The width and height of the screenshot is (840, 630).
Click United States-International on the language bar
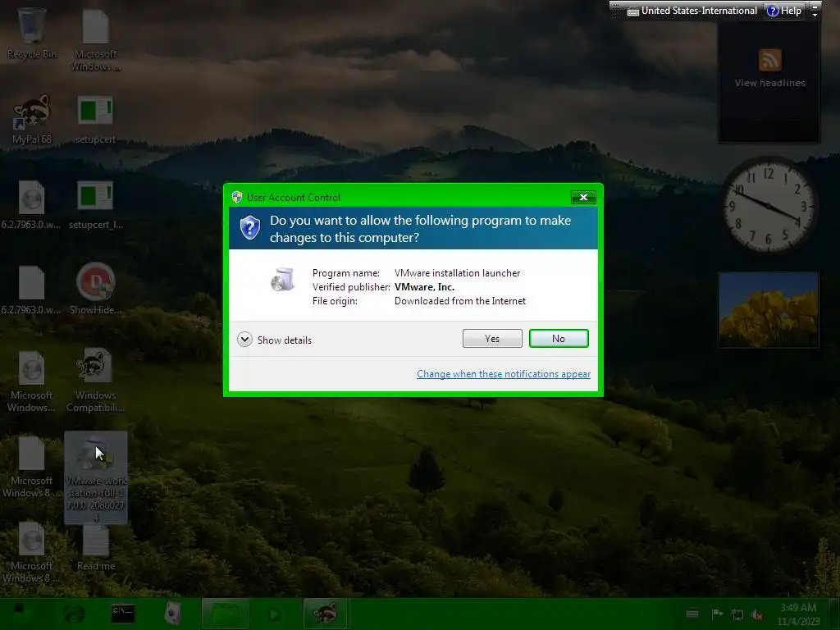[x=692, y=11]
